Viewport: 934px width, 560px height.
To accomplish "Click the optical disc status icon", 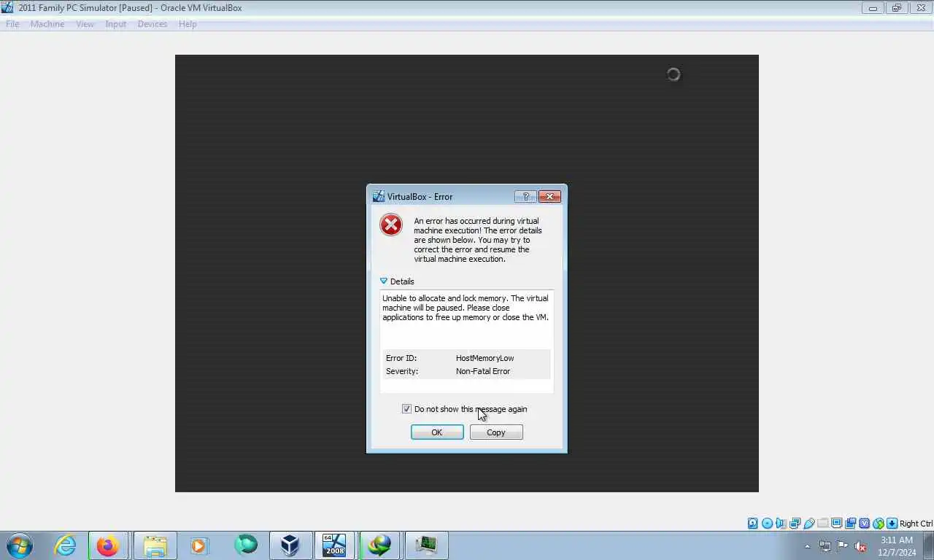I will [x=767, y=524].
